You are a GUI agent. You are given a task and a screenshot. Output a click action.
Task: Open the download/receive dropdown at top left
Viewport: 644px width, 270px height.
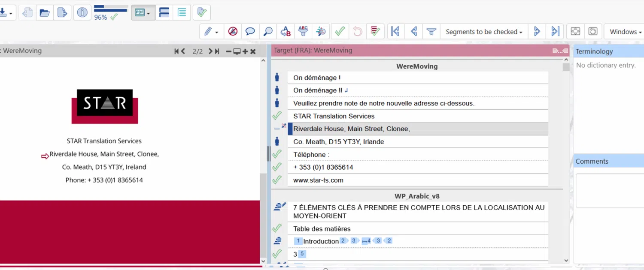[x=7, y=12]
